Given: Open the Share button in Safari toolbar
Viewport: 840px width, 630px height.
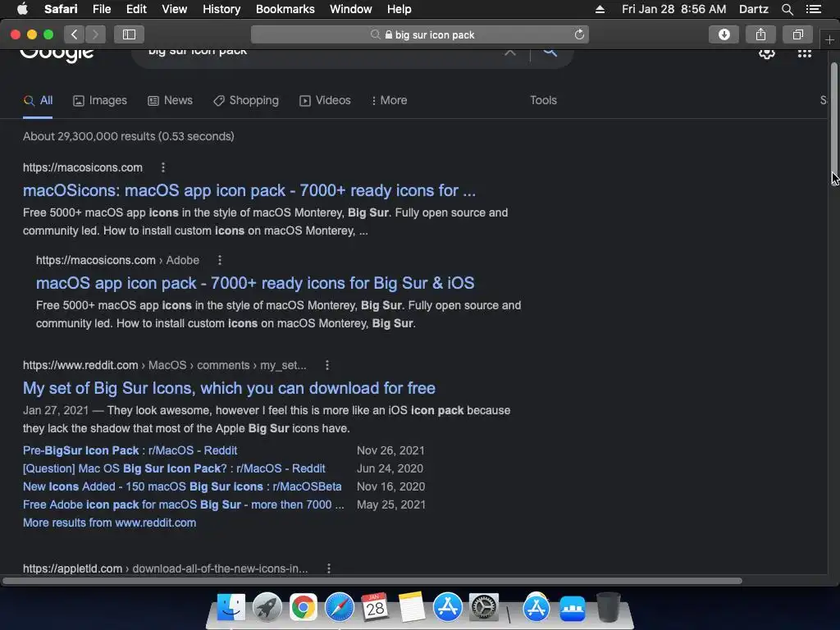Looking at the screenshot, I should [x=760, y=34].
